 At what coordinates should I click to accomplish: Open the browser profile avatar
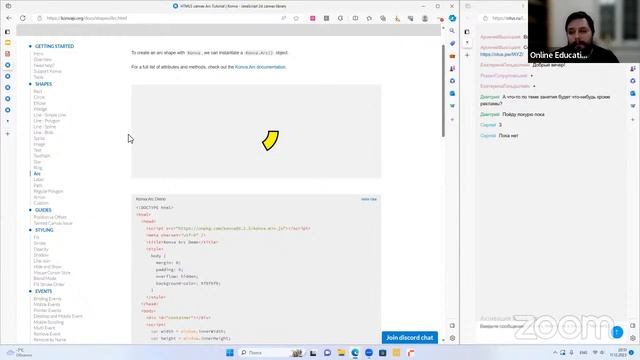tap(425, 18)
